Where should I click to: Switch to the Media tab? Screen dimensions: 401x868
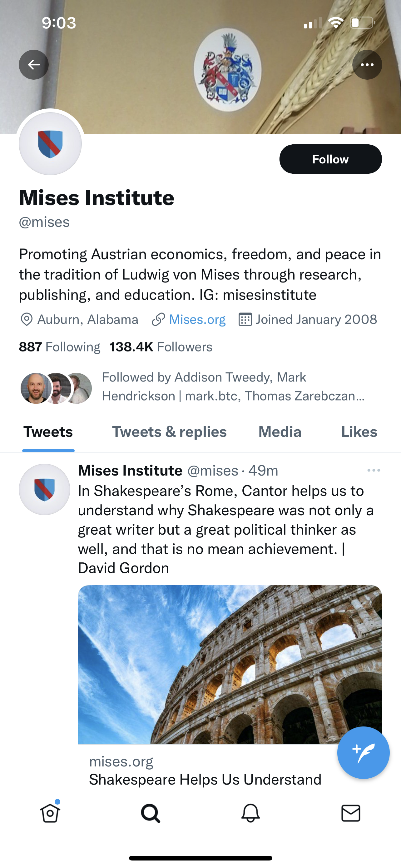(280, 432)
